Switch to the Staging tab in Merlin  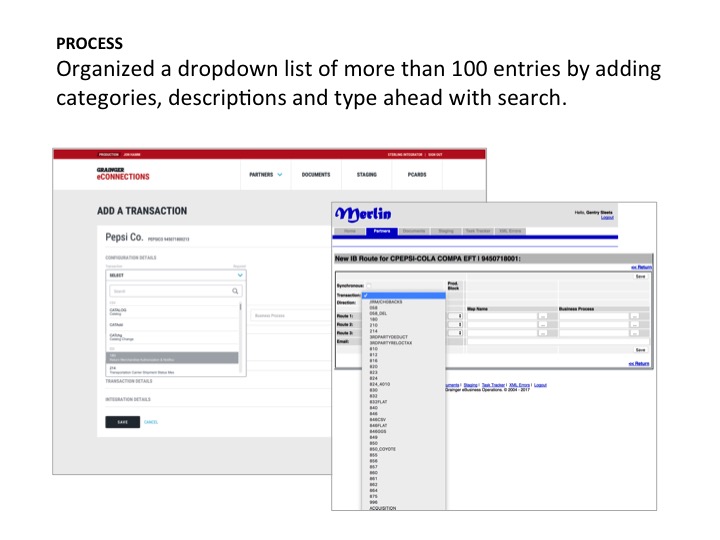tap(446, 231)
